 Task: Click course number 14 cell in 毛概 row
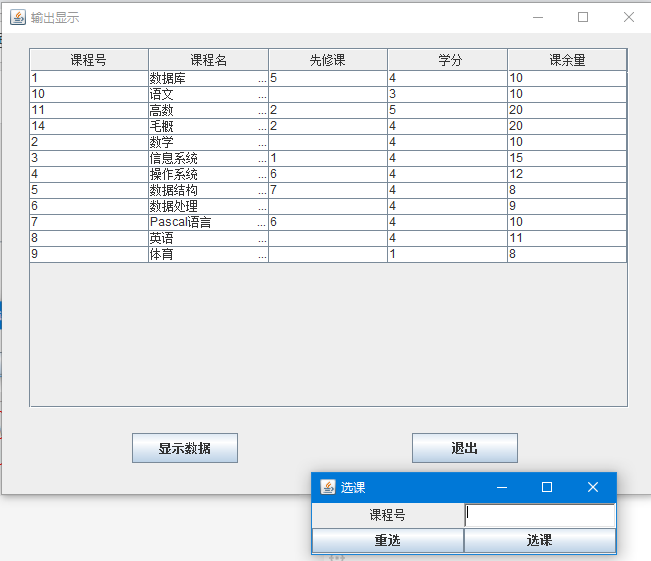89,126
